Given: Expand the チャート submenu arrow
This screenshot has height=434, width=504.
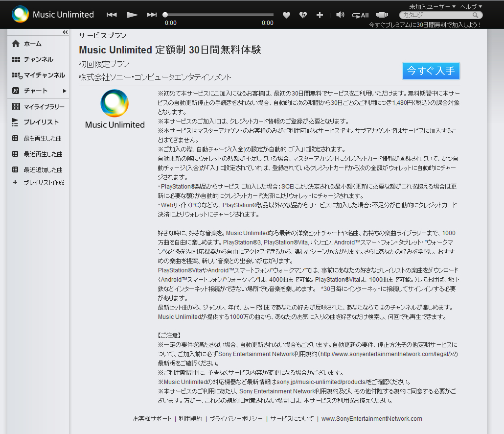Looking at the screenshot, I should pos(65,91).
